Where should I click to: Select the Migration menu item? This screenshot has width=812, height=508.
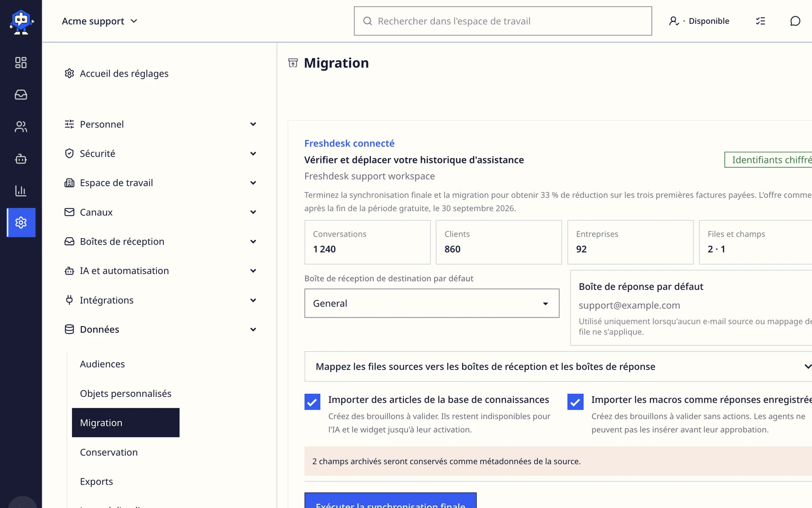click(126, 422)
